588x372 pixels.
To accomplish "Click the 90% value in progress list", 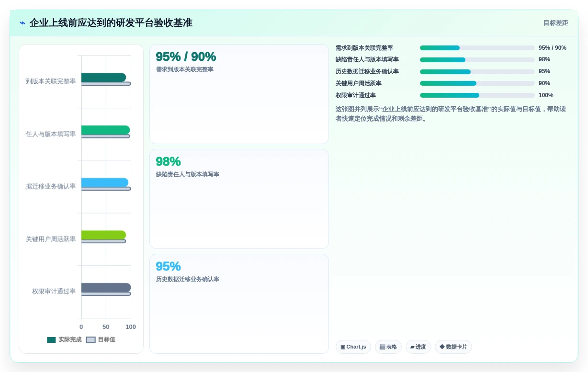I will tap(544, 83).
